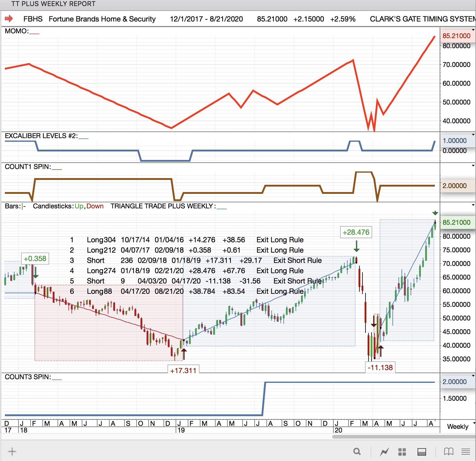
Task: Click the FBHS ticker symbol
Action: click(x=33, y=19)
